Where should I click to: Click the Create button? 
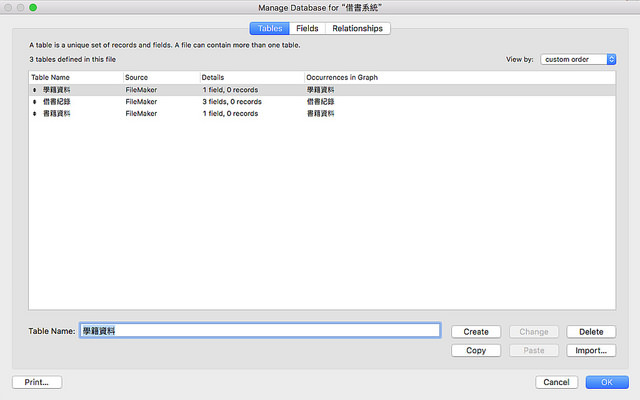point(476,332)
